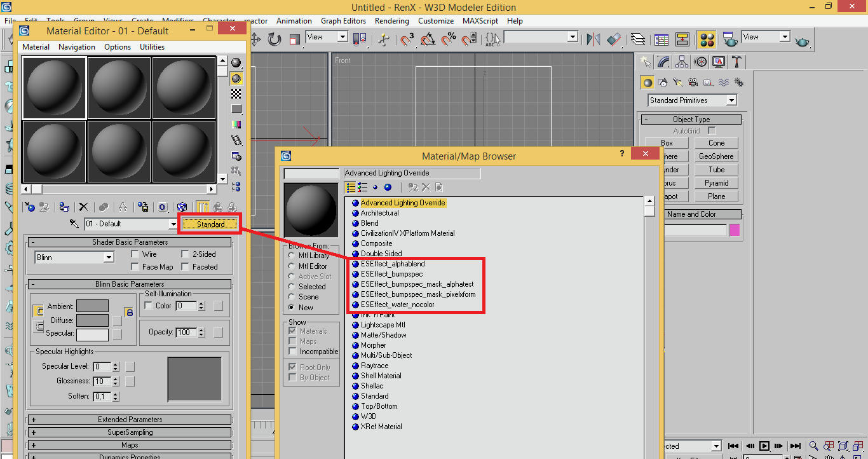The image size is (868, 459).
Task: Open the Mirror tool in main toolbar
Action: click(593, 39)
